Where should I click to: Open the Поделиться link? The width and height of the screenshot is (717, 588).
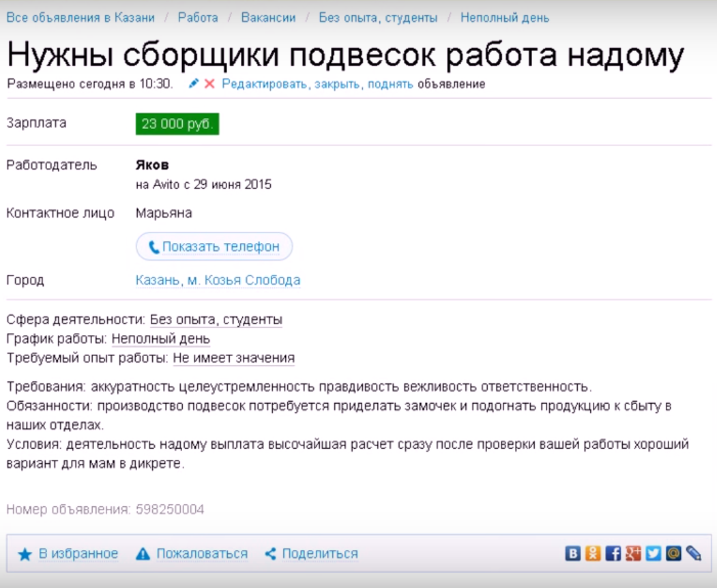pyautogui.click(x=320, y=554)
